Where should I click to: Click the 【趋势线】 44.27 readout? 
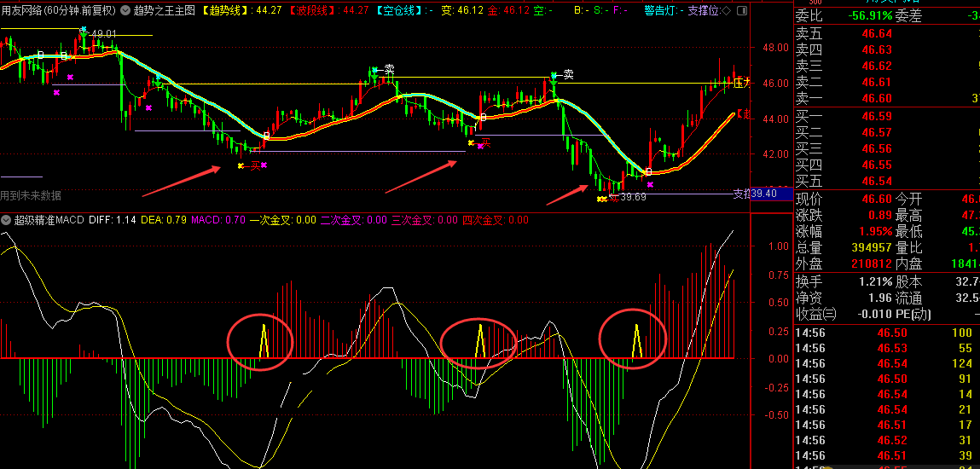click(x=241, y=10)
